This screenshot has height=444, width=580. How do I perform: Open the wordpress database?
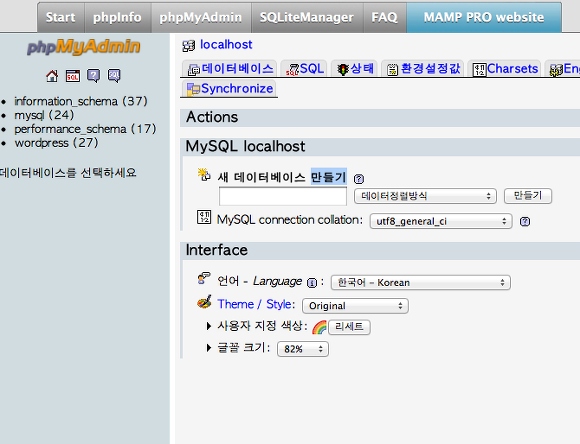click(x=56, y=143)
